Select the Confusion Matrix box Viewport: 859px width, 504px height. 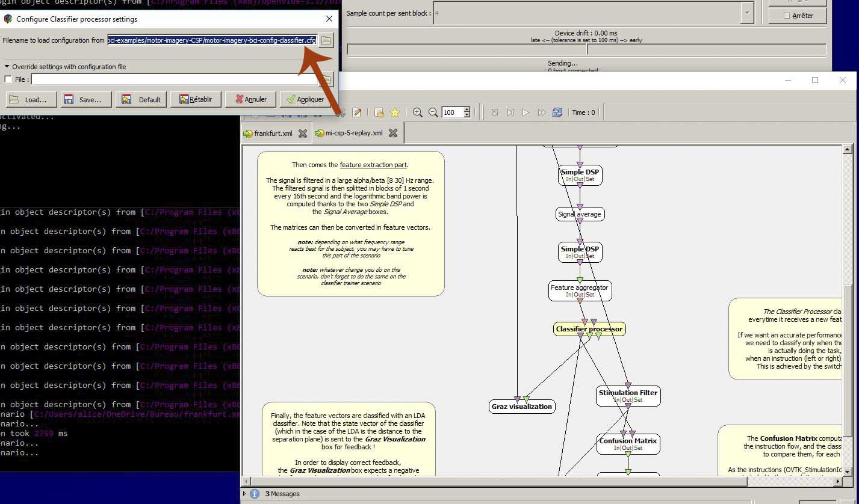pyautogui.click(x=628, y=444)
